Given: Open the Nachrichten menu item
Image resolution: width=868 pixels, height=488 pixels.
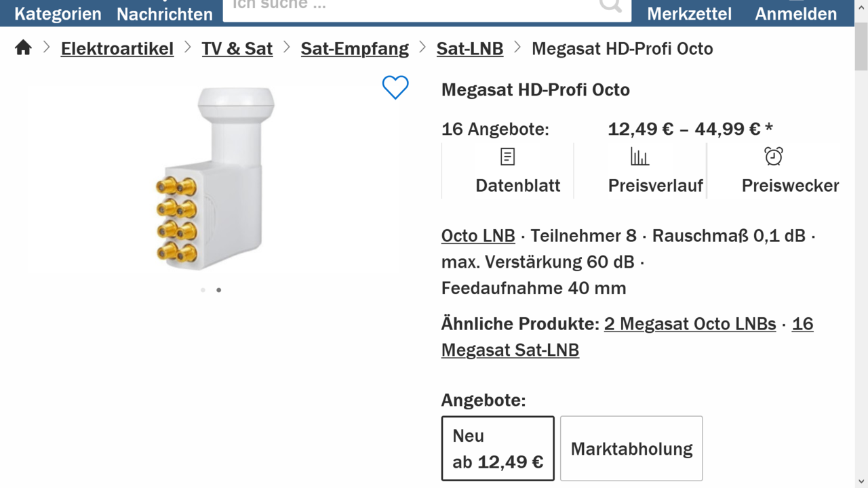Looking at the screenshot, I should (x=164, y=14).
